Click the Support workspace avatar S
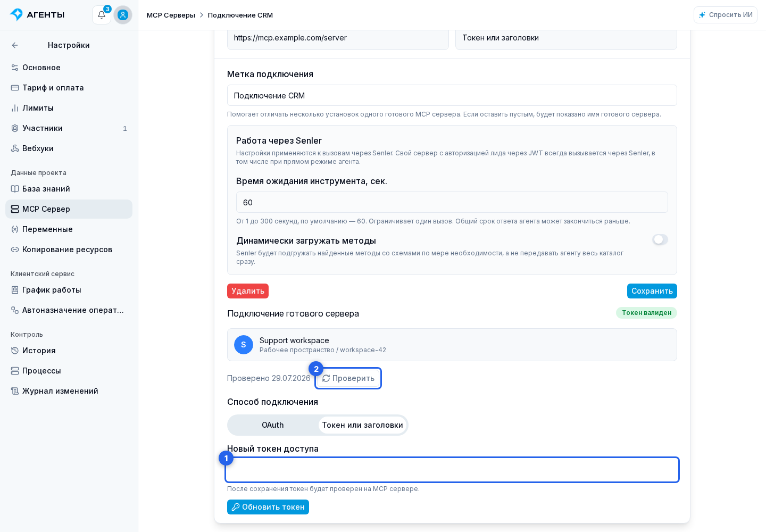 [x=244, y=345]
